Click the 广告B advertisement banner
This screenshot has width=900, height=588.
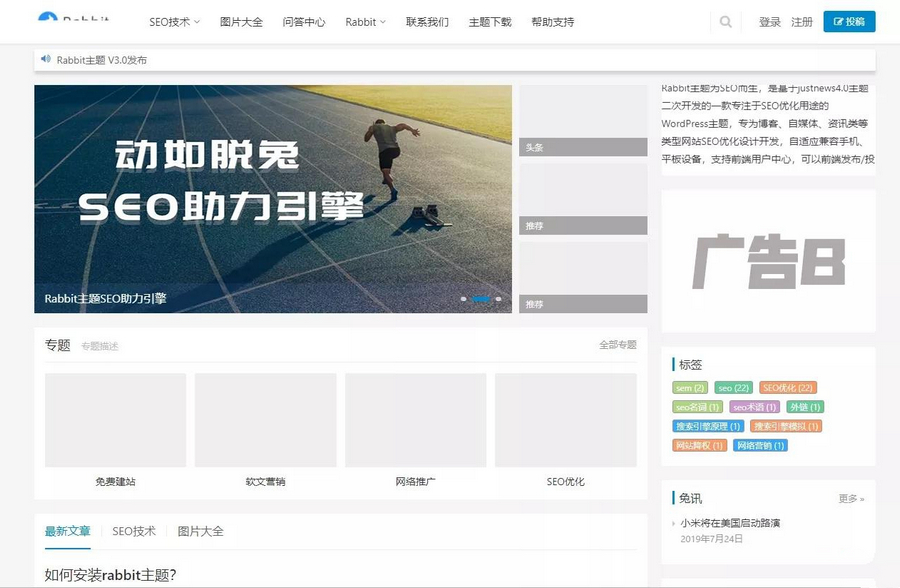[x=768, y=262]
